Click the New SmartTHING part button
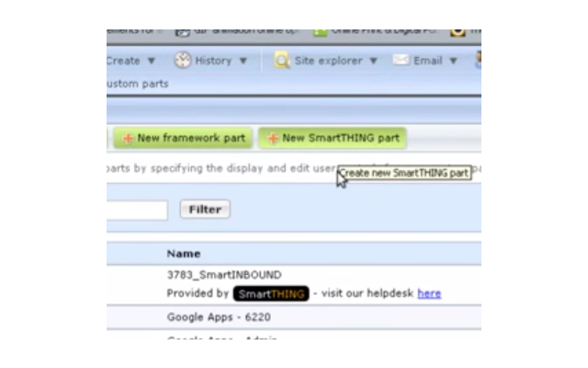Screen dimensions: 588x368 tap(333, 138)
